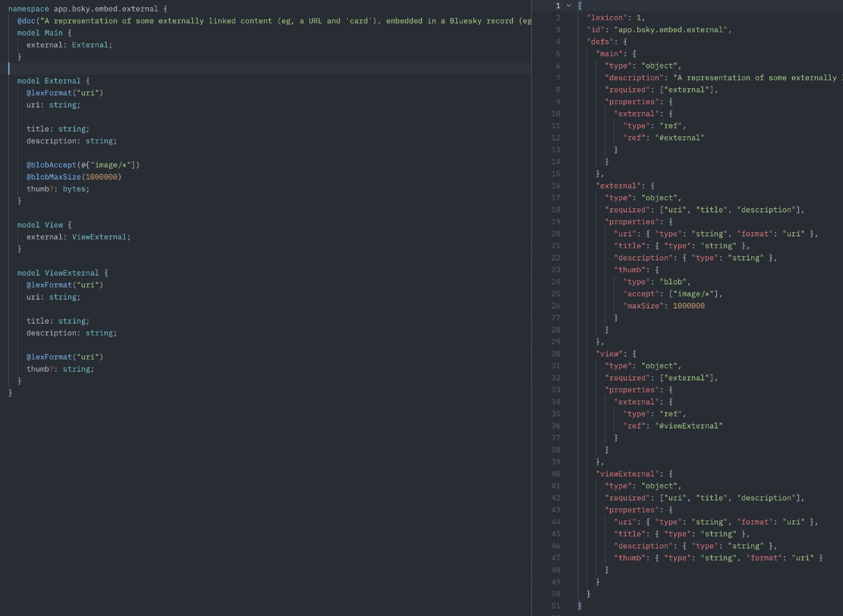Screen dimensions: 843x616
Task: Click @blobAccept decorator in External model
Action: (51, 165)
